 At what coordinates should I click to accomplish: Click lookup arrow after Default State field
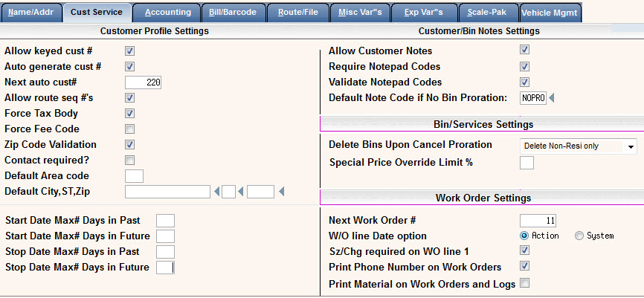tap(241, 192)
